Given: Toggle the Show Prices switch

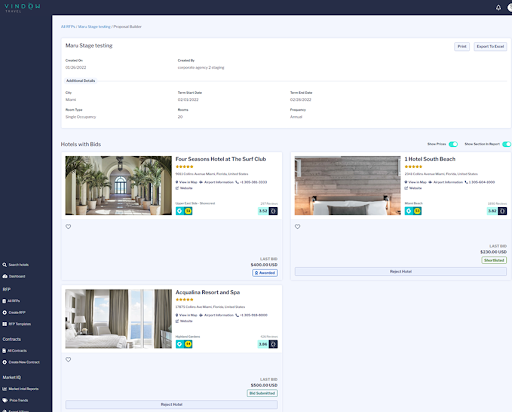Looking at the screenshot, I should [453, 144].
